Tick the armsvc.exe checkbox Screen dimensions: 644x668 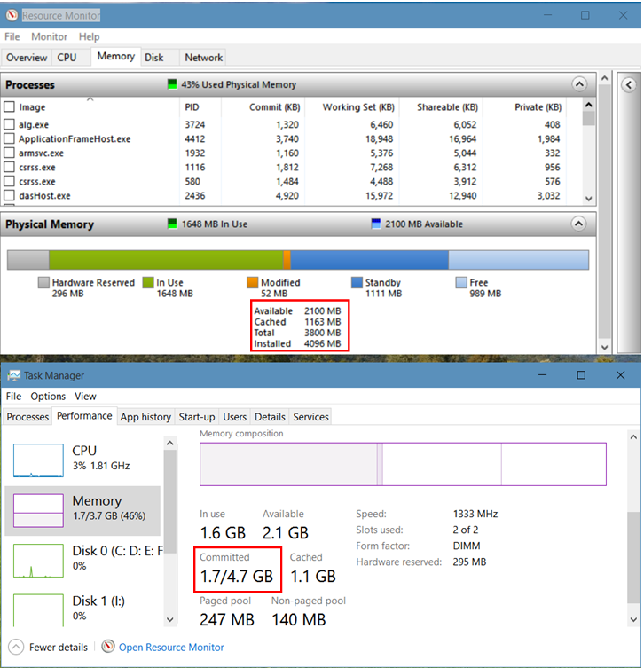10,153
